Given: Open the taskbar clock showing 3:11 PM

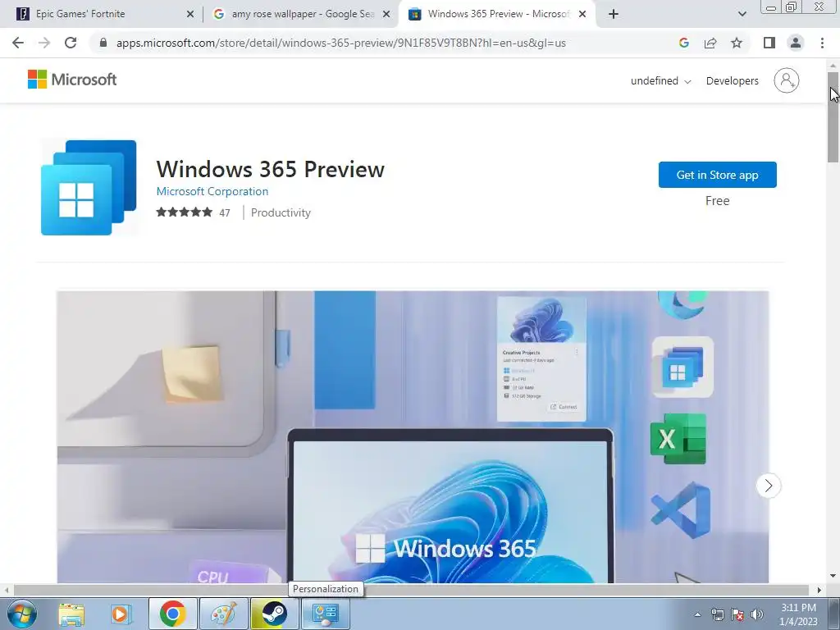Looking at the screenshot, I should tap(798, 614).
